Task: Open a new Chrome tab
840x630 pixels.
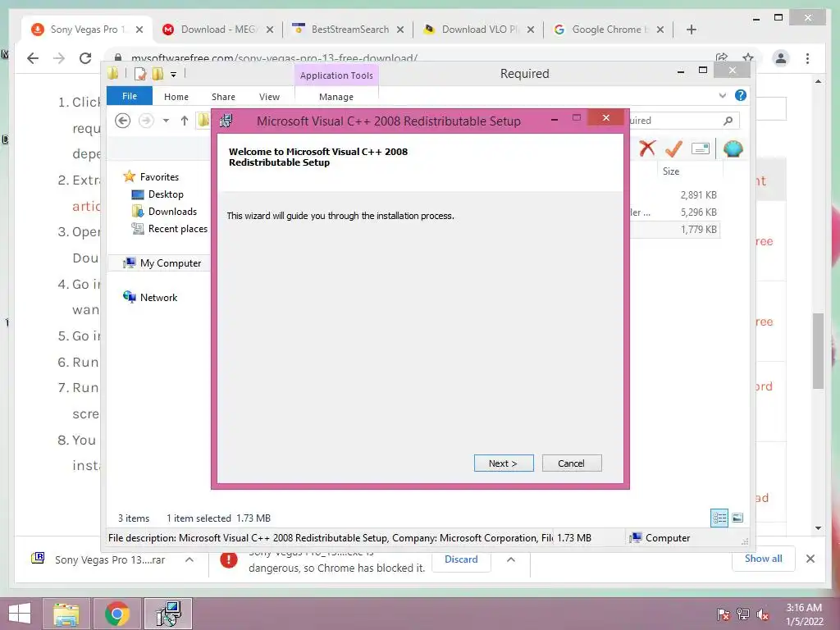Action: pyautogui.click(x=691, y=30)
